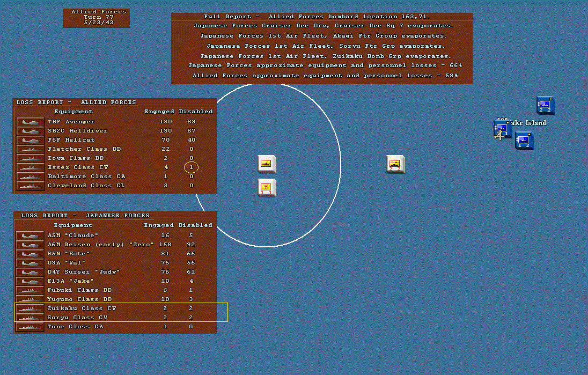Click the Japanese Forces losses 66% line
Screen dimensions: 588x375
click(x=325, y=65)
